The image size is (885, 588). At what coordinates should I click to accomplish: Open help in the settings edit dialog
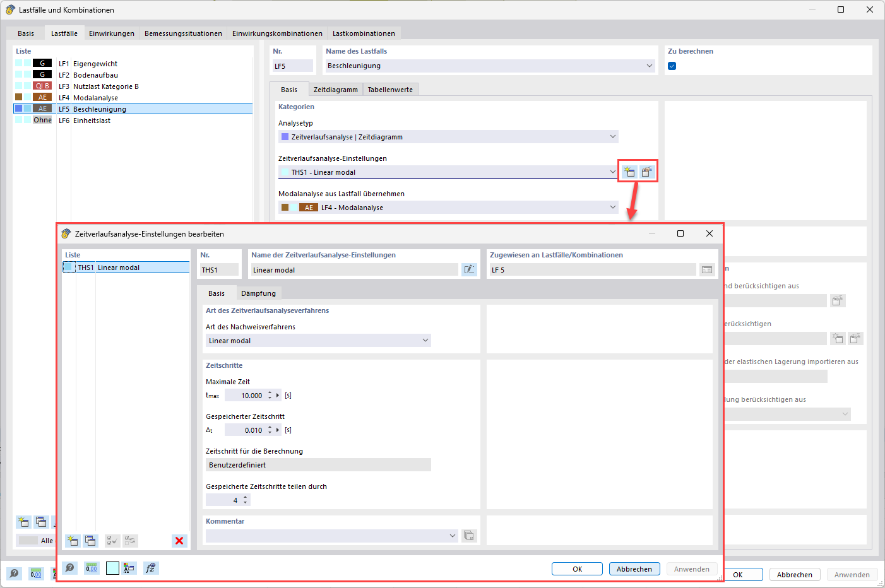pos(70,568)
